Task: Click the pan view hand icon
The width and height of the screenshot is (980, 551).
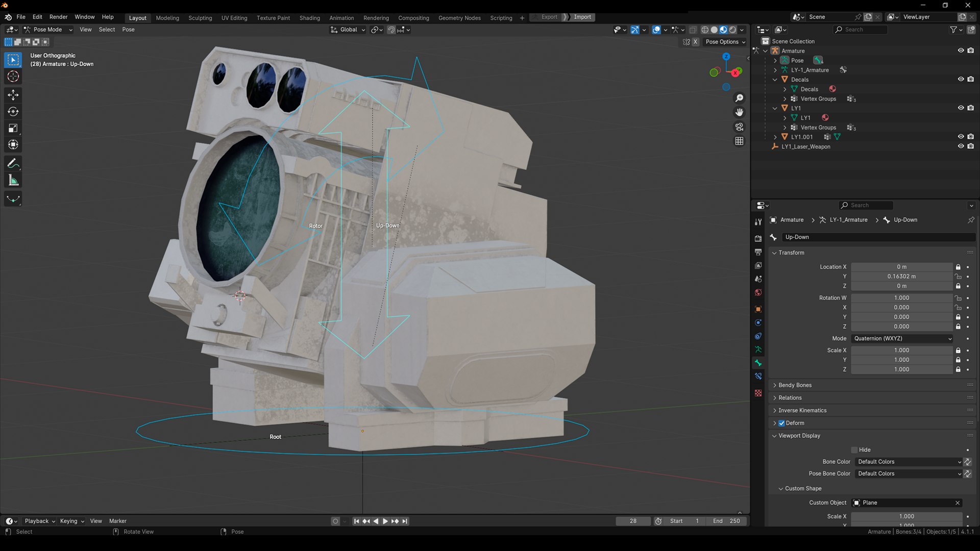Action: click(x=739, y=112)
